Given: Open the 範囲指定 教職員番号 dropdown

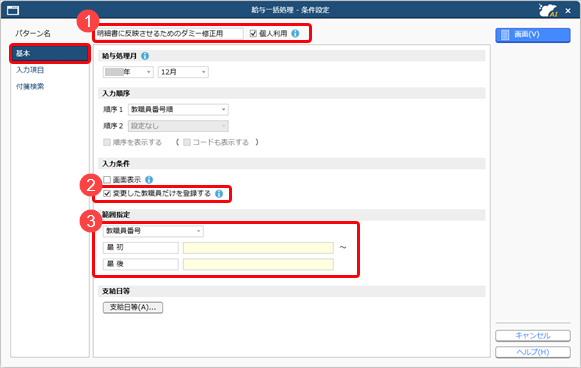Looking at the screenshot, I should [x=153, y=231].
